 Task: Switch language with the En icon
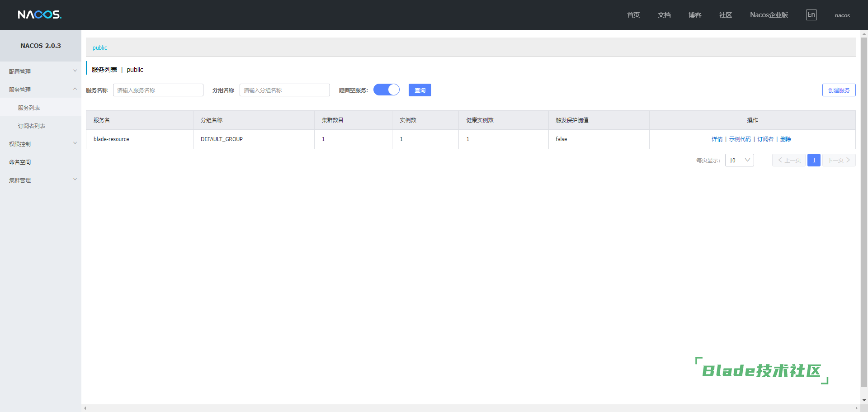point(811,14)
